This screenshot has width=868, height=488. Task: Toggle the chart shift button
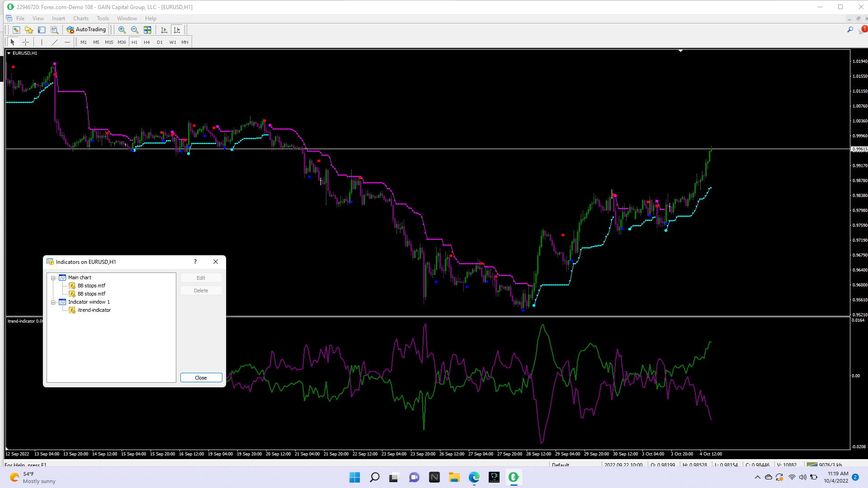(x=177, y=30)
